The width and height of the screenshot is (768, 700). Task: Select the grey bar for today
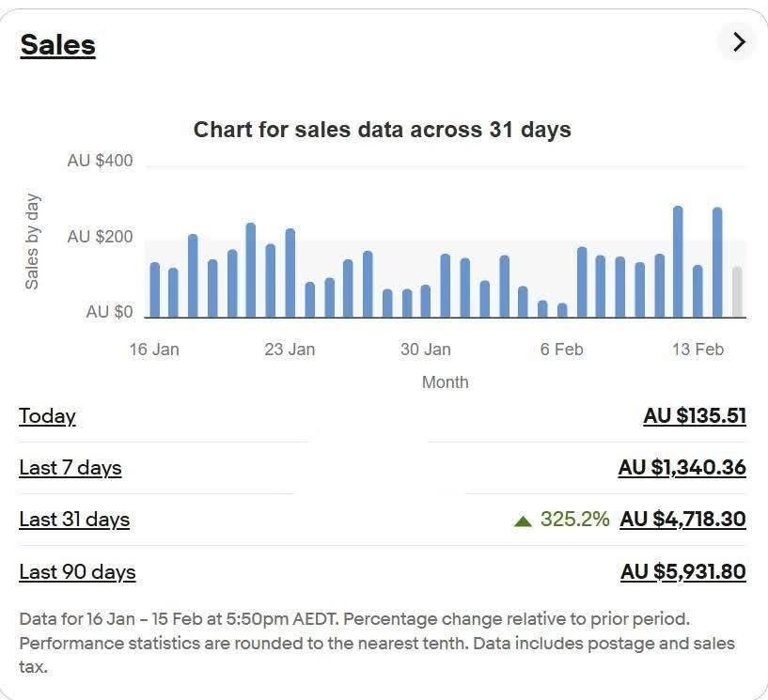[737, 292]
